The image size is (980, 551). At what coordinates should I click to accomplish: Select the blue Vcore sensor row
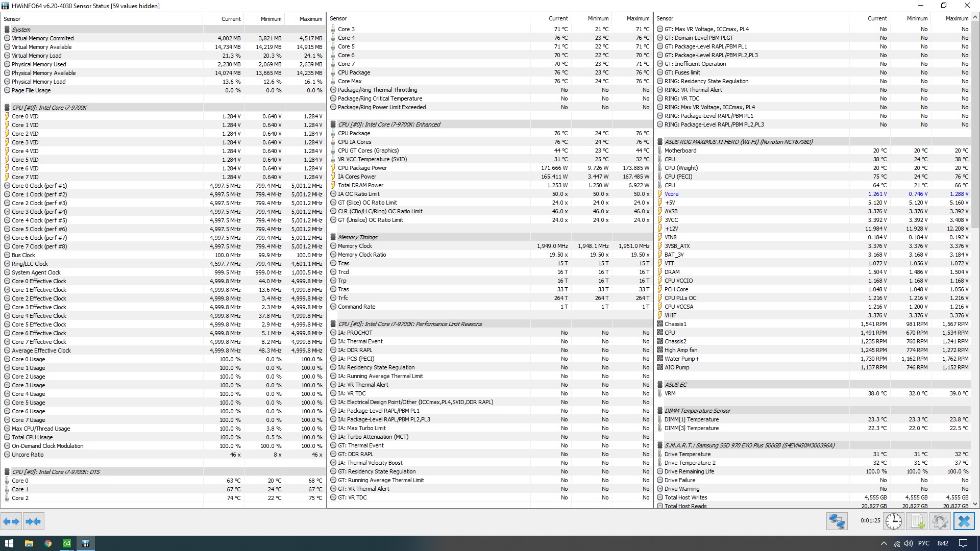[672, 194]
